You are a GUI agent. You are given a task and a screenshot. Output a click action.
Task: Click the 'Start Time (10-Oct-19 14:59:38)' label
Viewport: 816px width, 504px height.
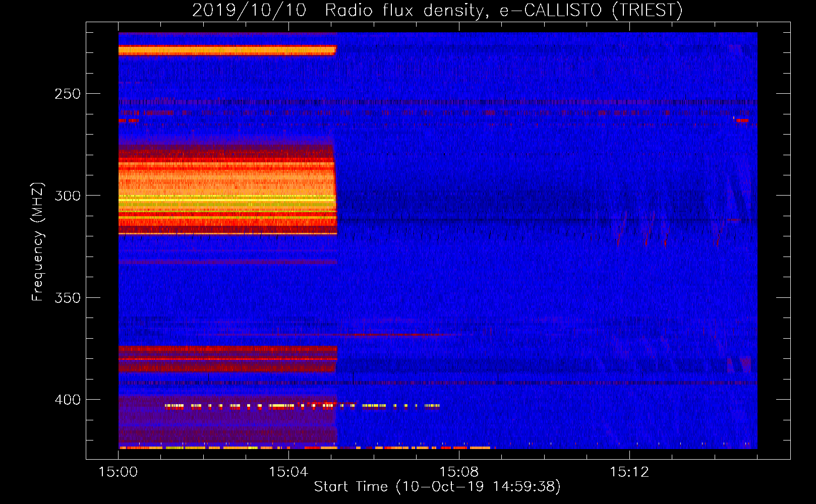click(437, 487)
